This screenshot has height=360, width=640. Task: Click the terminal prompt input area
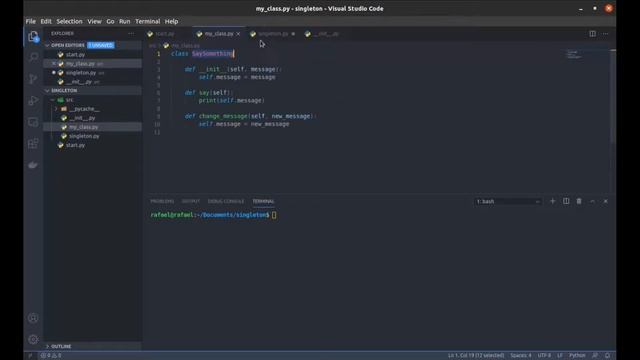click(x=274, y=215)
